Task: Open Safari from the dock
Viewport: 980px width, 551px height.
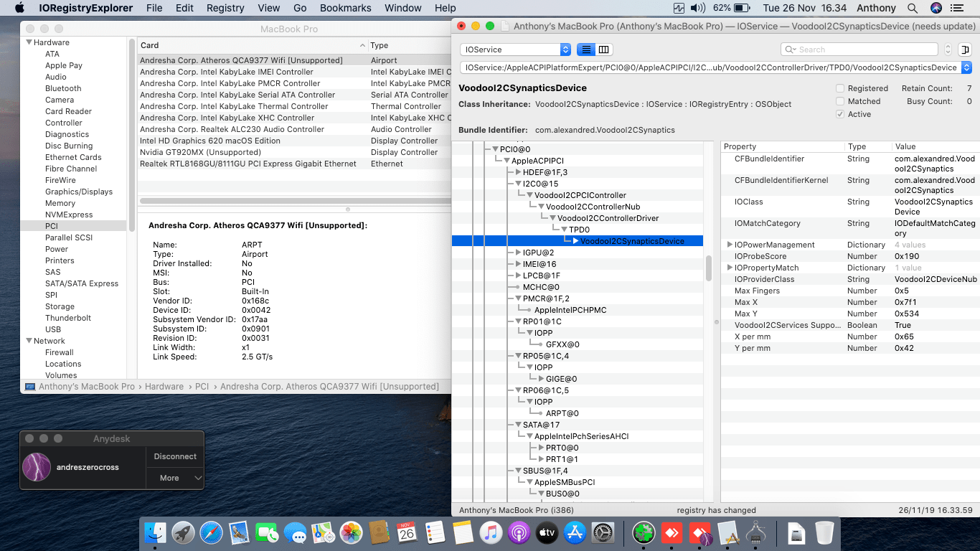Action: point(211,533)
